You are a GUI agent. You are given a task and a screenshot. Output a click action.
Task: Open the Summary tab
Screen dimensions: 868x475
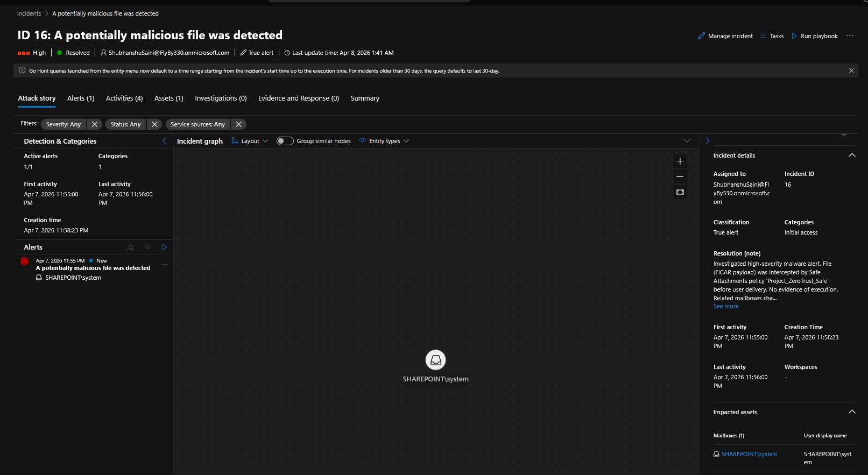(x=365, y=98)
